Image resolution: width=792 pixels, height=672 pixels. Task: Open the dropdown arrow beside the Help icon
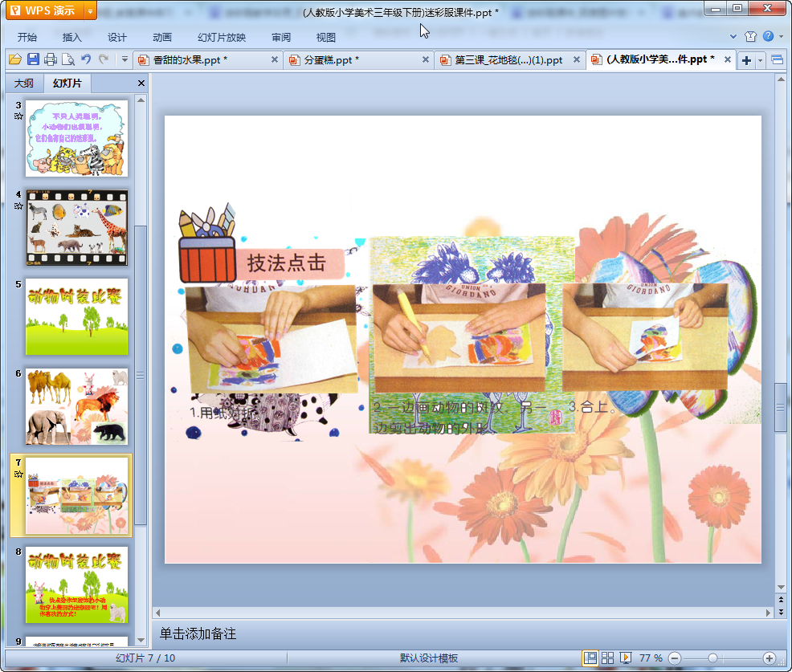tap(781, 36)
